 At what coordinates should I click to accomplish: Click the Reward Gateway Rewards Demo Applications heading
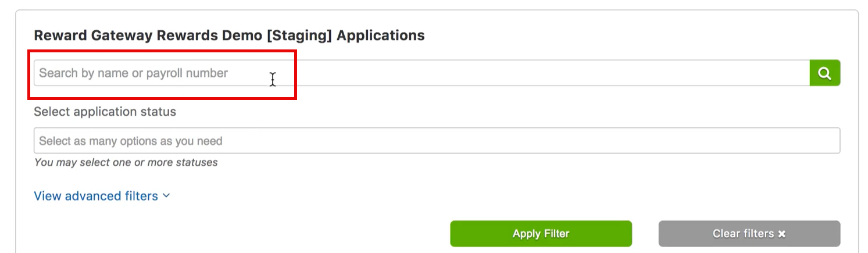click(x=229, y=35)
